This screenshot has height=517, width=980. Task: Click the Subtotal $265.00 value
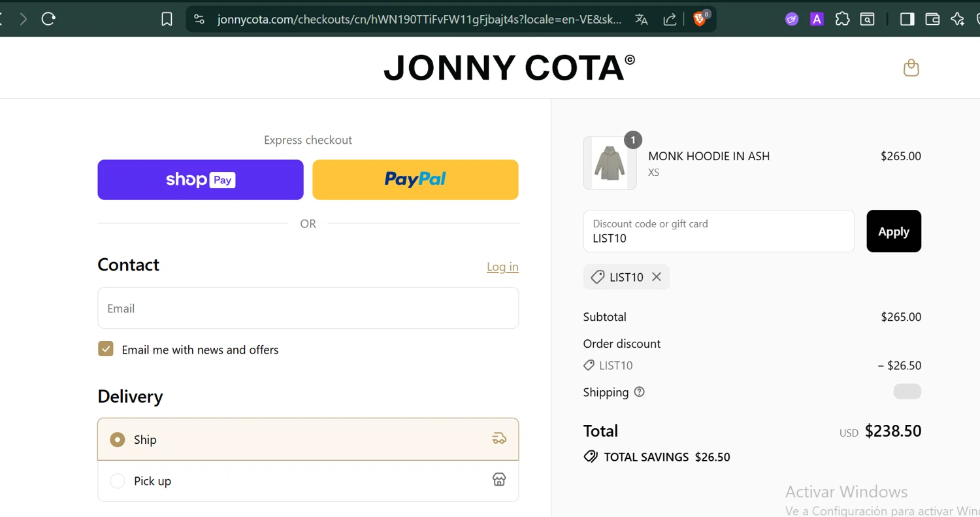point(901,317)
